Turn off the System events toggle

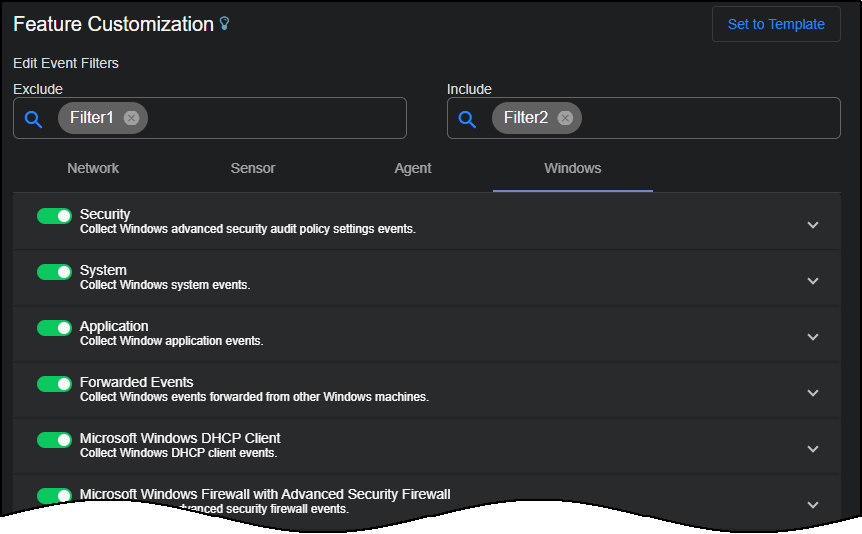tap(54, 272)
